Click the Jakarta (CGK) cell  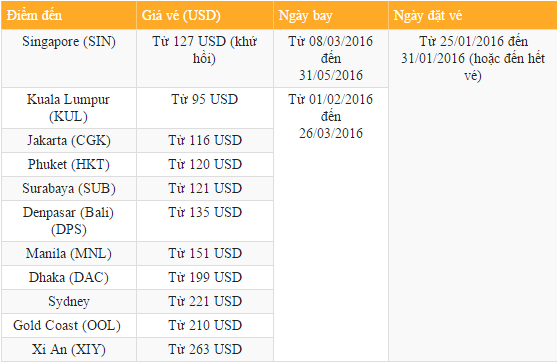(69, 141)
